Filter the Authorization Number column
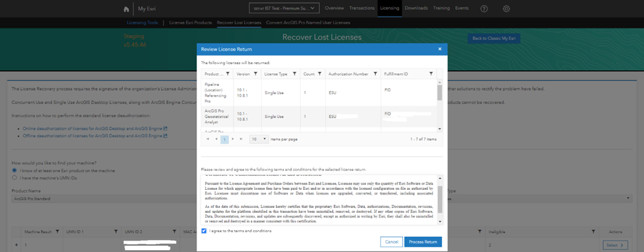Image resolution: width=644 pixels, height=252 pixels. tap(375, 74)
